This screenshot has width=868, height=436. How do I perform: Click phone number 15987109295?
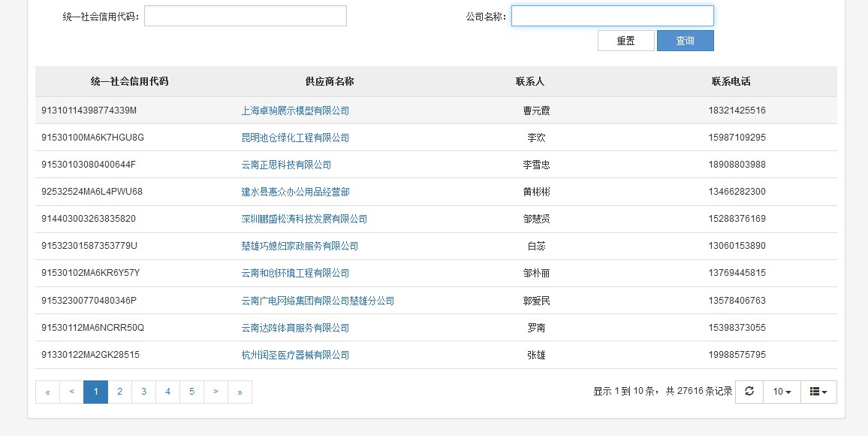pyautogui.click(x=737, y=138)
